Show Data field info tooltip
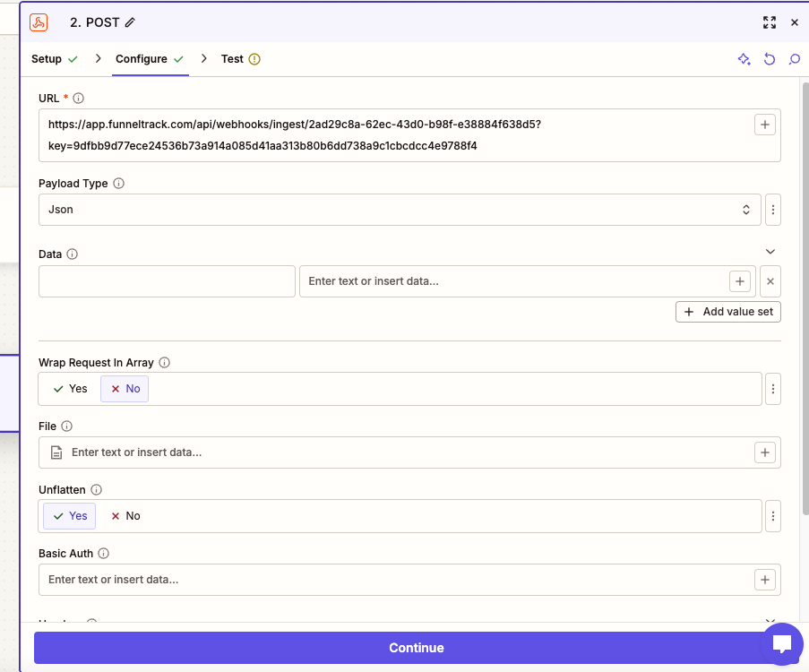 [x=73, y=254]
